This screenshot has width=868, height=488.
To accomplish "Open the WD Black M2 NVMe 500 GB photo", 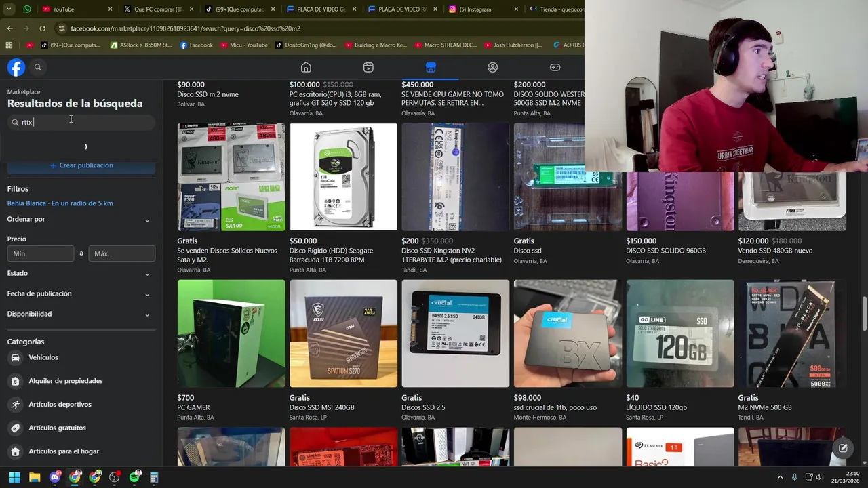I will click(792, 333).
